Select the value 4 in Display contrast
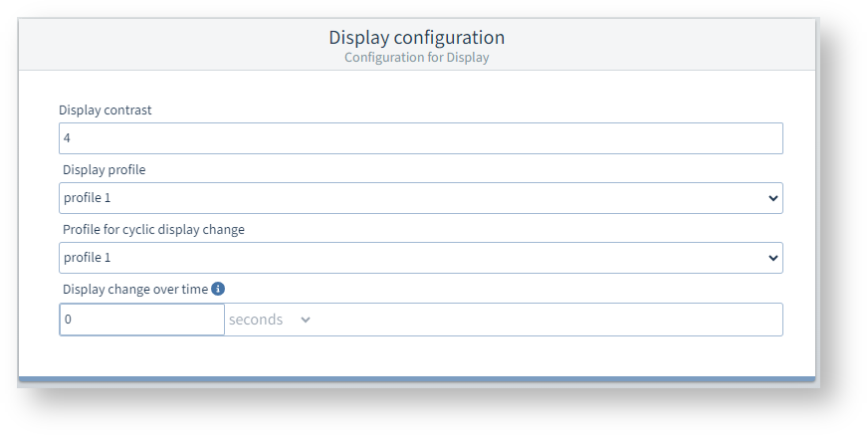The width and height of the screenshot is (868, 436). click(x=67, y=138)
